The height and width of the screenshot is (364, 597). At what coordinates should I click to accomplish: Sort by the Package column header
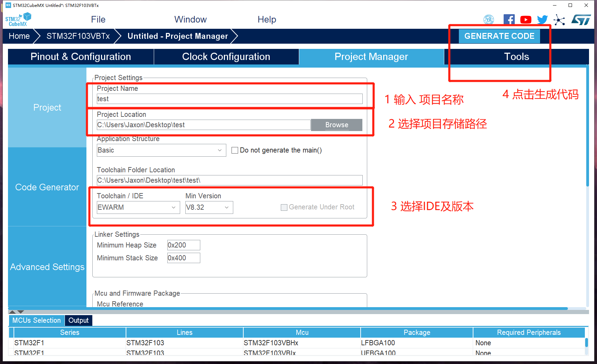point(417,332)
